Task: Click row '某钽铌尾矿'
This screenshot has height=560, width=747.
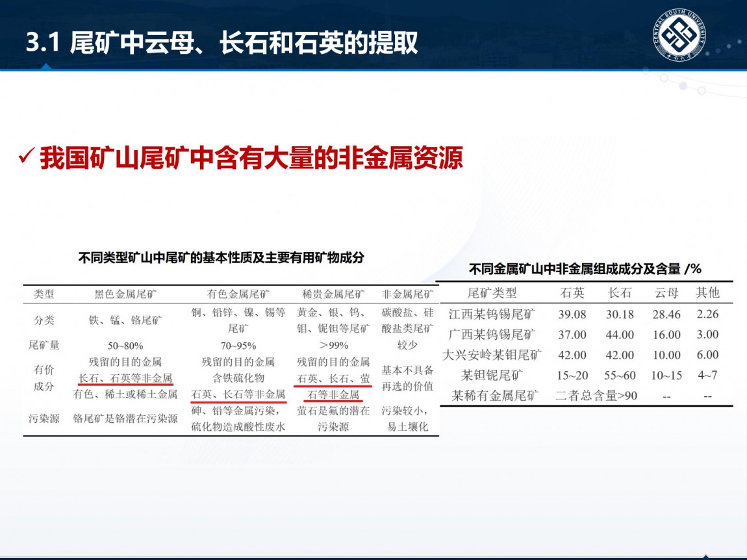Action: coord(492,375)
